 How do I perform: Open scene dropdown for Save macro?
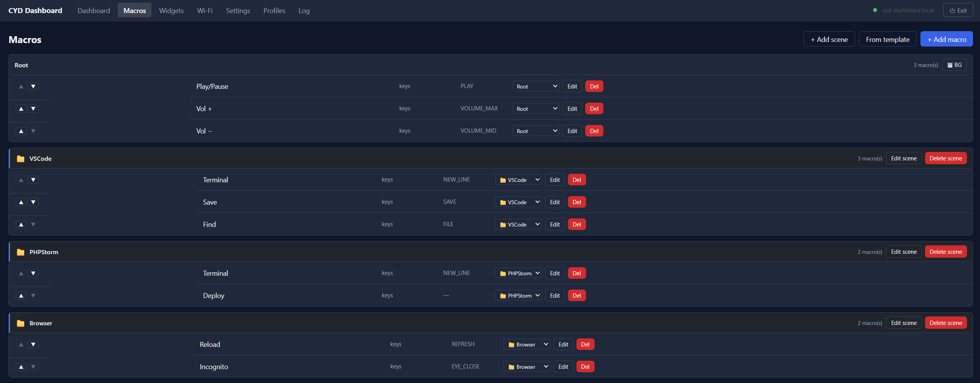click(x=518, y=202)
